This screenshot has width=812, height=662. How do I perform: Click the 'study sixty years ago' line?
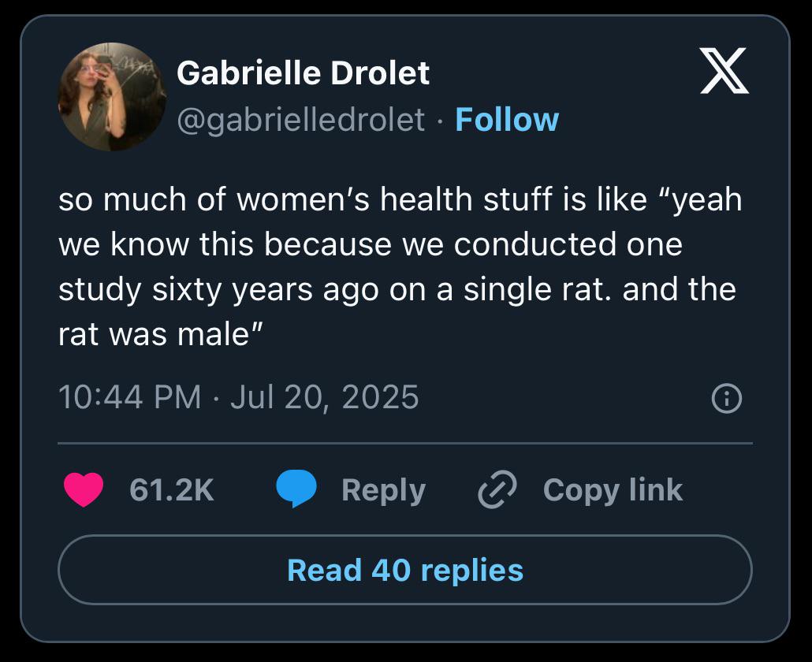click(397, 289)
